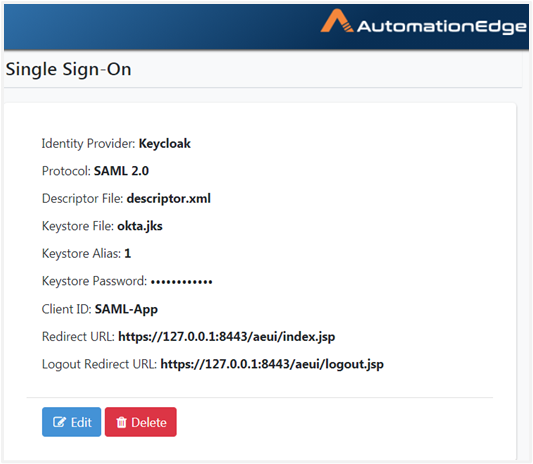Screen dimensions: 533x464
Task: Click the Logout Redirect URL logout.jsp value
Action: pos(272,364)
